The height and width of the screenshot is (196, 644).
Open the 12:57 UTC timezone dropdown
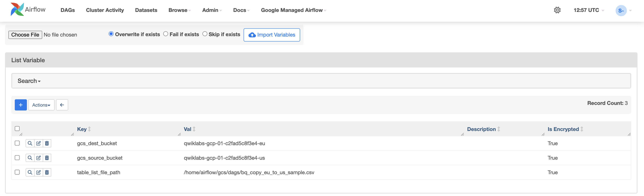[589, 10]
